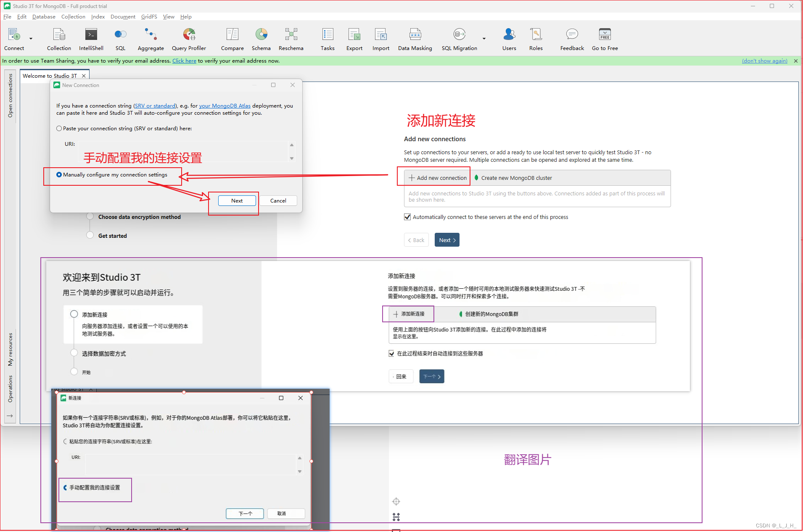Toggle Automatically connect to these servers checkbox
This screenshot has width=803, height=532.
(x=407, y=217)
